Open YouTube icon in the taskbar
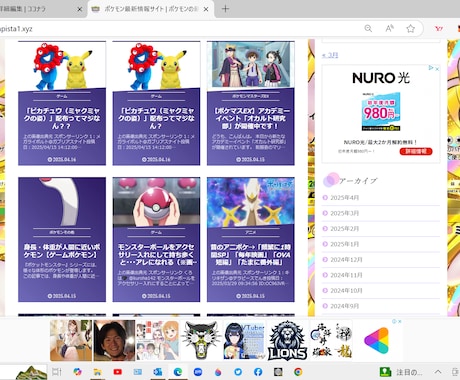460x380 pixels. point(118,372)
